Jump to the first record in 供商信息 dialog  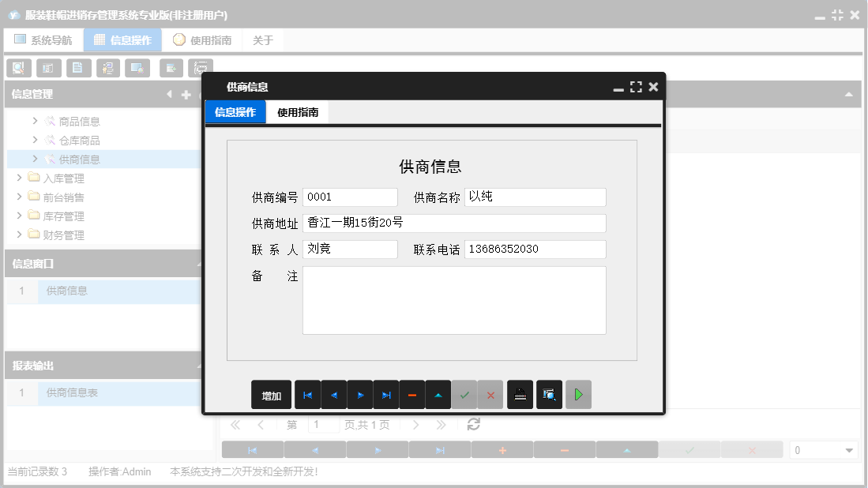tap(307, 394)
